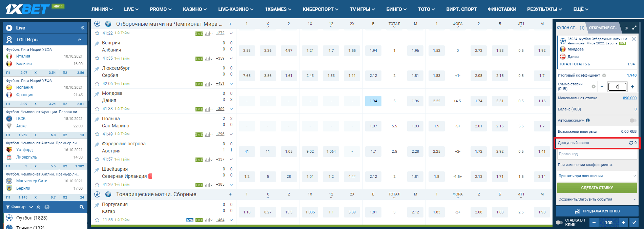Screen dimensions: 644x229
Task: Increase one-click bet amount
Action: pos(623,223)
